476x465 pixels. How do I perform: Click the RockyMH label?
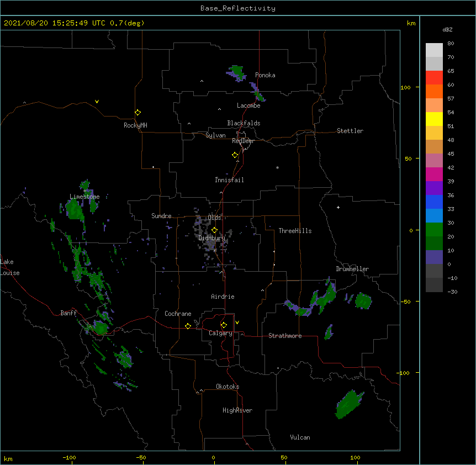point(135,125)
